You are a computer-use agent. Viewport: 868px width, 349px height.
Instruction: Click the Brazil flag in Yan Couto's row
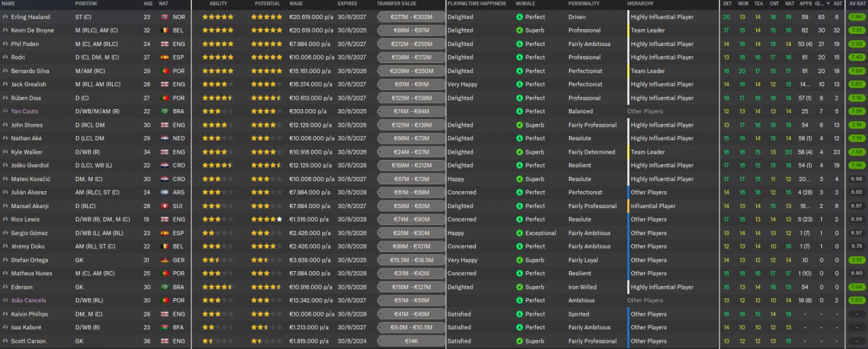[x=163, y=111]
